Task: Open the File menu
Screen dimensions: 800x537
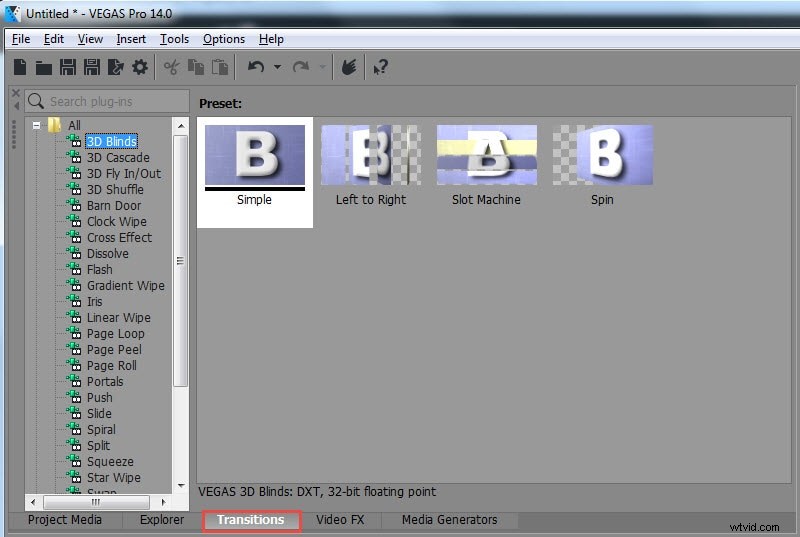Action: pyautogui.click(x=21, y=39)
